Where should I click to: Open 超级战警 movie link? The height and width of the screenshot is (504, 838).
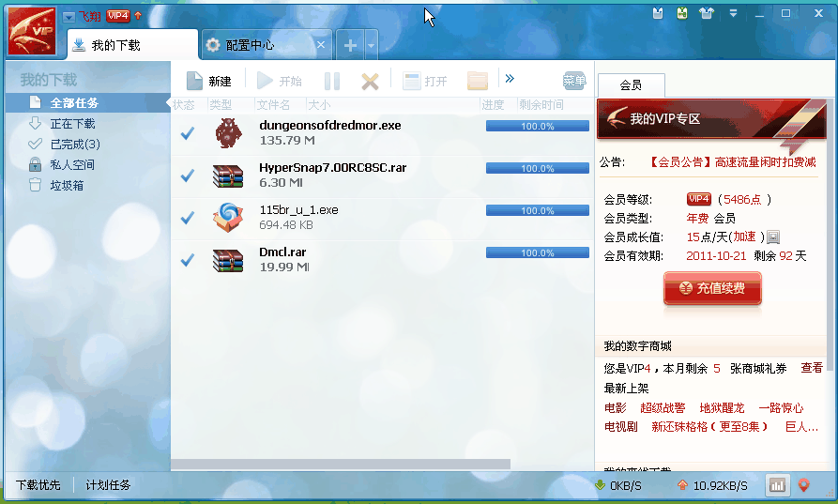pos(663,408)
